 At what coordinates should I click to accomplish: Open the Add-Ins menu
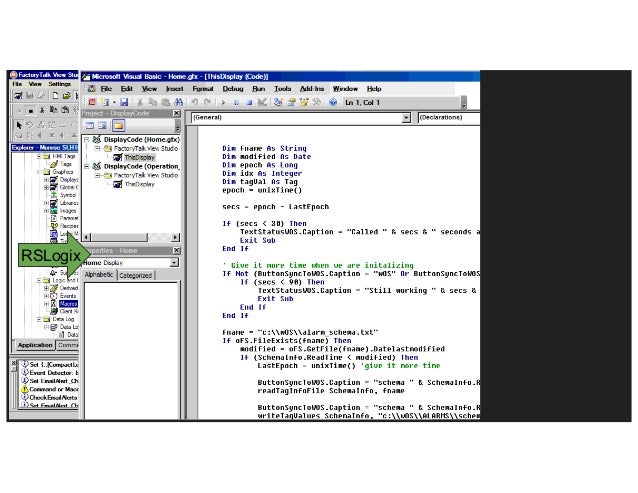[x=313, y=88]
